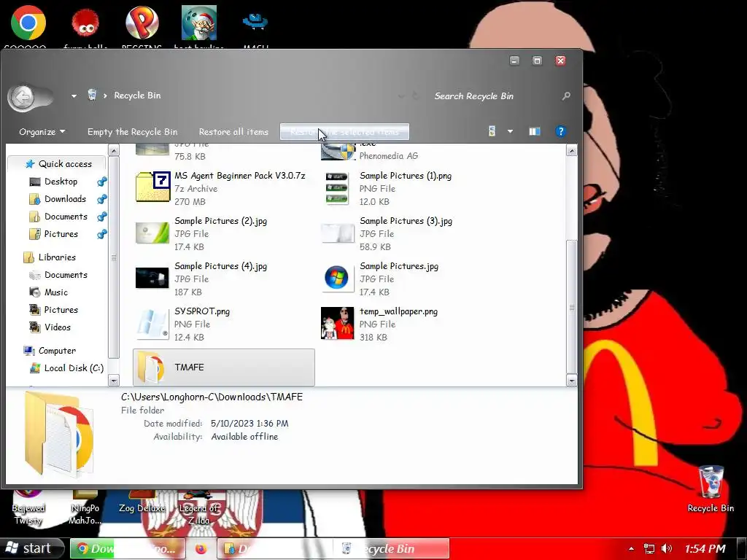Screen dimensions: 747x560
Task: Open Downloads in Quick access
Action: [65, 199]
